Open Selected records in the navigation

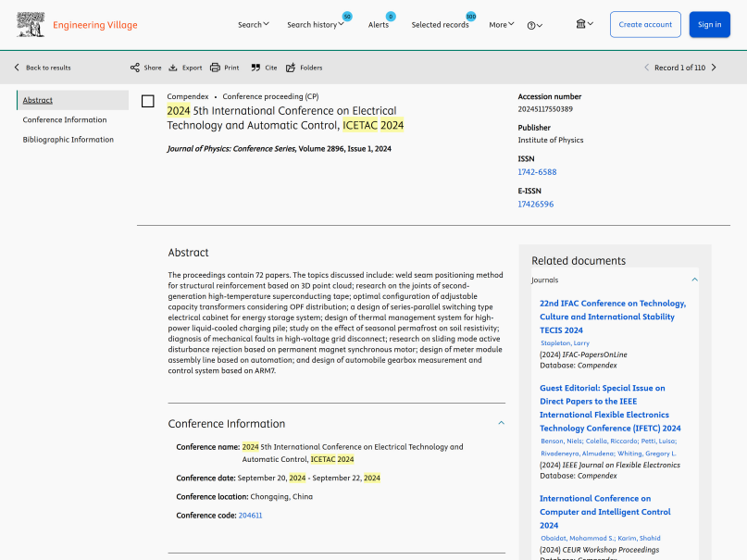[441, 25]
